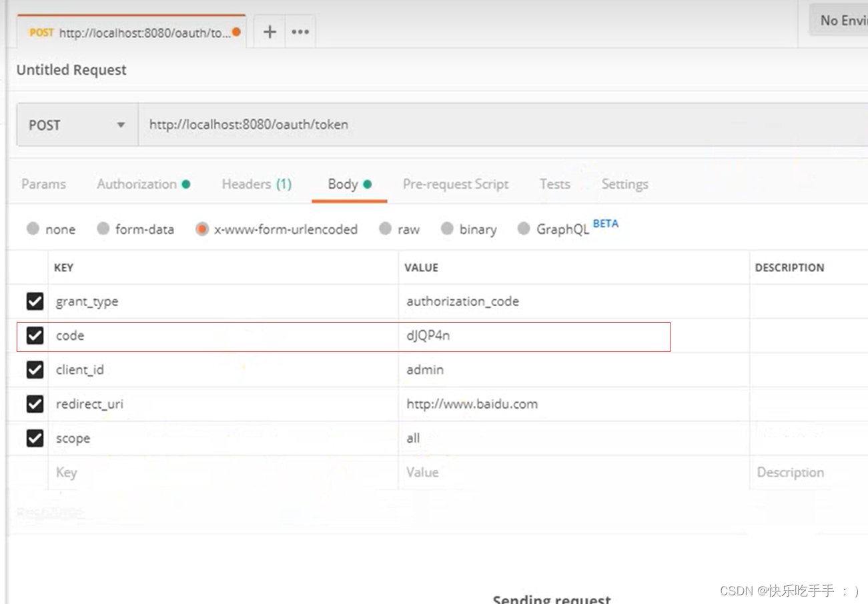Disable the redirect_uri parameter

[x=34, y=404]
